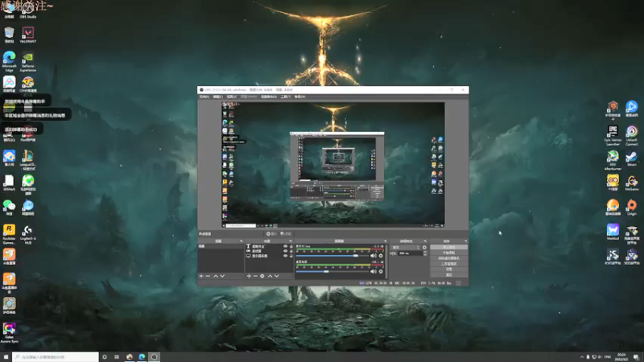The image size is (644, 362).
Task: Open the OBS Studio desktop shortcut
Action: [28, 10]
